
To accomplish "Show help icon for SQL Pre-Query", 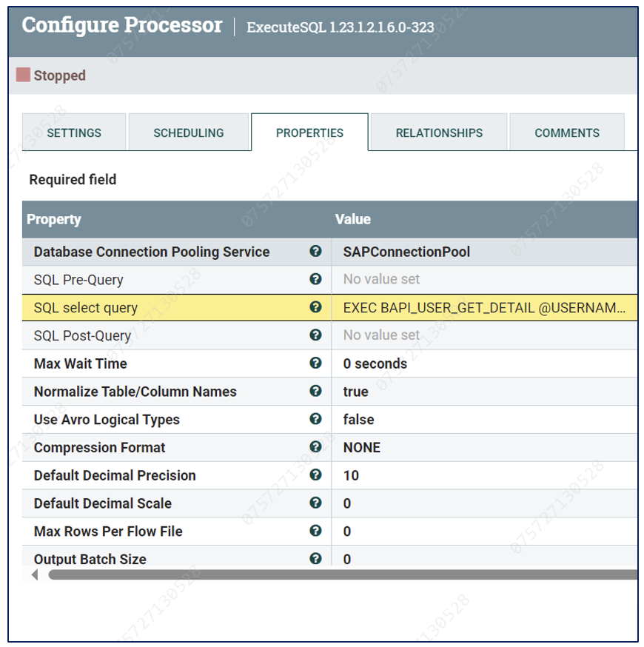I will [315, 279].
